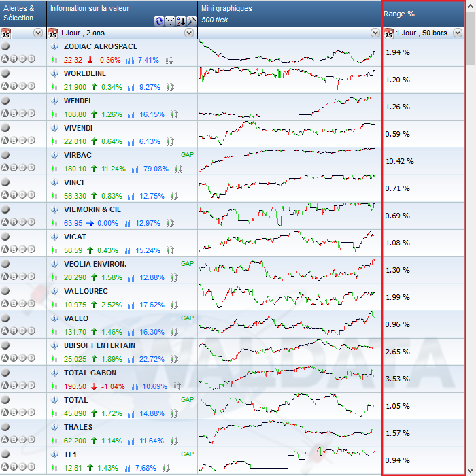Toggle selection B for WORLDLINE
The image size is (476, 476).
coord(14,86)
